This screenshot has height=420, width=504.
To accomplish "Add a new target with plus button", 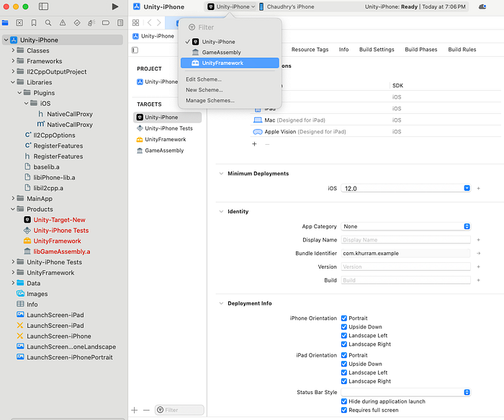I will click(135, 410).
